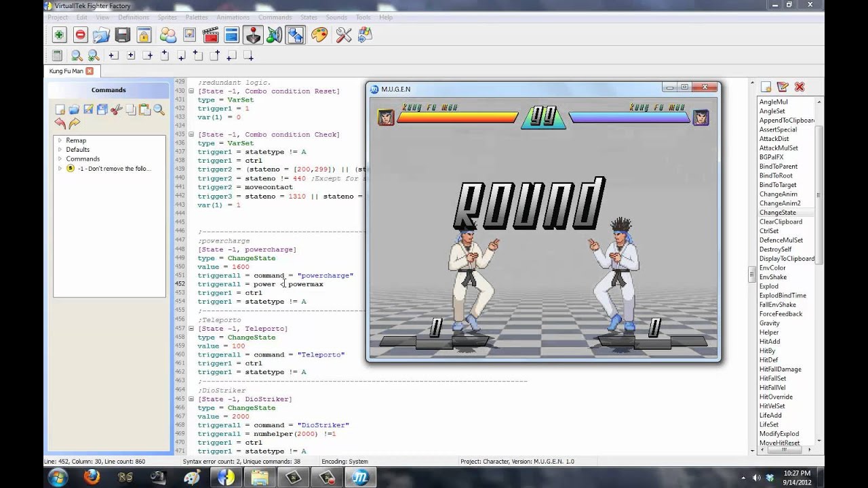Viewport: 868px width, 488px height.
Task: Collapse the DioStriker state code fold
Action: click(191, 399)
